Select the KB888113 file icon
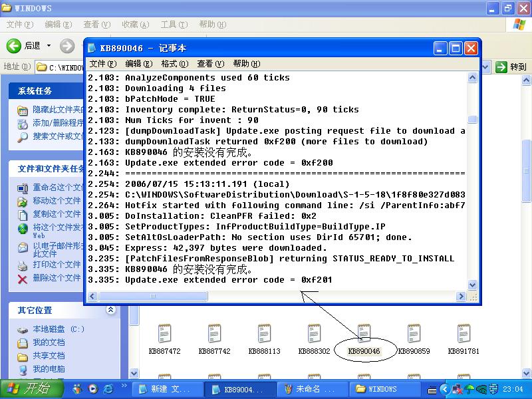 pos(264,334)
